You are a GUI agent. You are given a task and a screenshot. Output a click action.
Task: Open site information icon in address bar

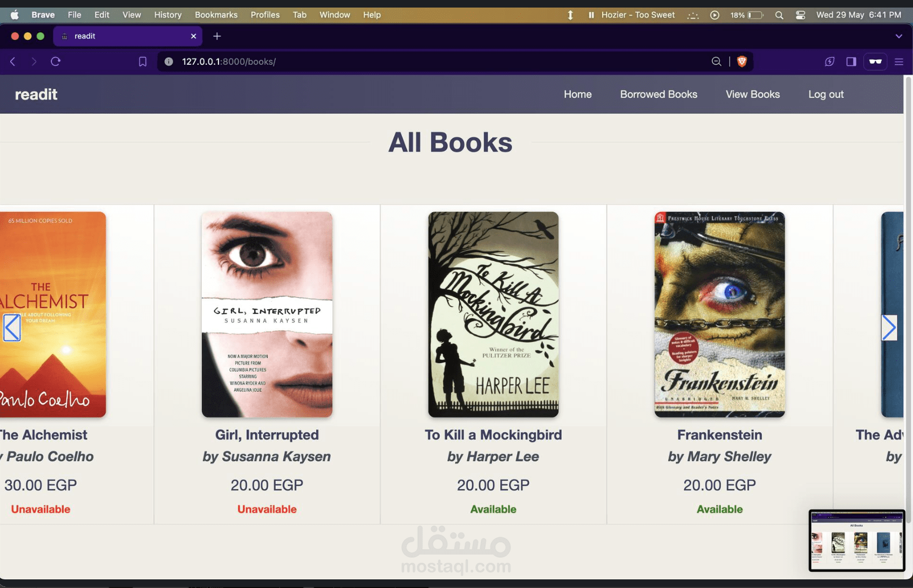(x=169, y=61)
